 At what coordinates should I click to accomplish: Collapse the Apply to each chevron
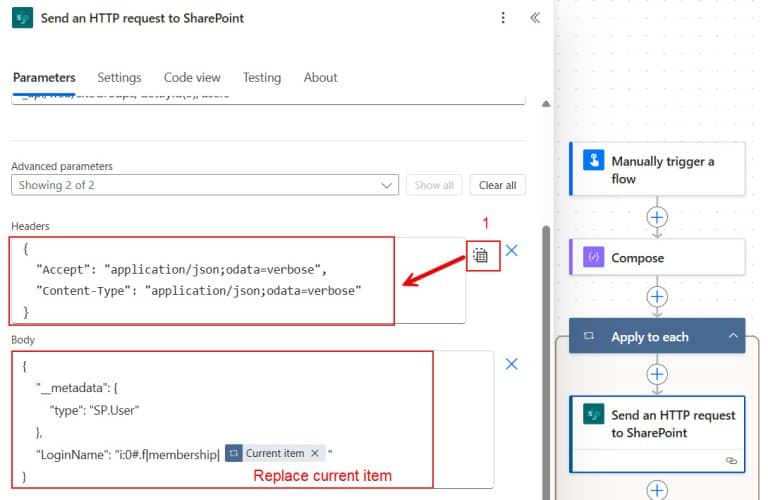[x=733, y=336]
